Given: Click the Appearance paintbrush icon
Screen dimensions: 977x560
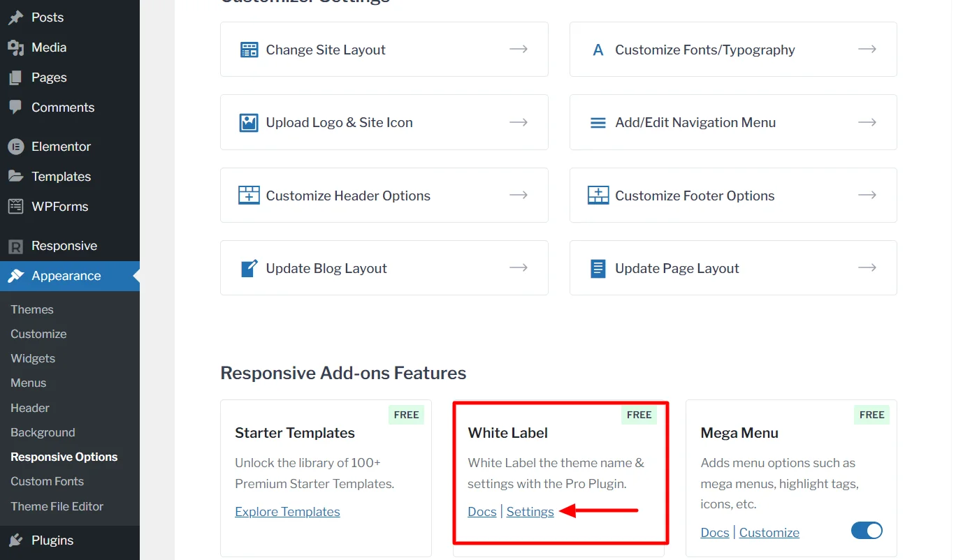Looking at the screenshot, I should pyautogui.click(x=15, y=276).
